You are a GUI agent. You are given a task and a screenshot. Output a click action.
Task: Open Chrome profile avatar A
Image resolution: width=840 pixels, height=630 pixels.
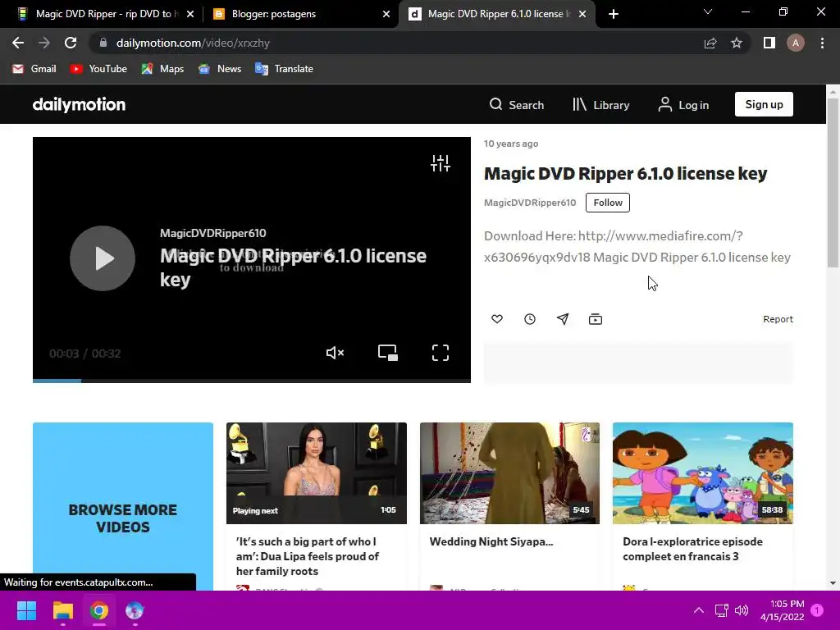pos(796,43)
